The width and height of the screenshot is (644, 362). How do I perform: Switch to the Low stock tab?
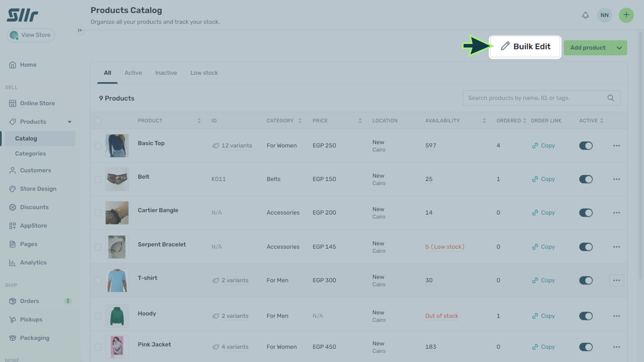[204, 73]
